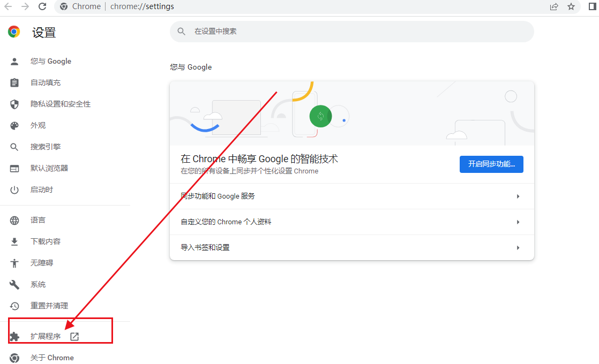This screenshot has width=599, height=364.
Task: Click the power icon for 启动时
Action: tap(14, 189)
